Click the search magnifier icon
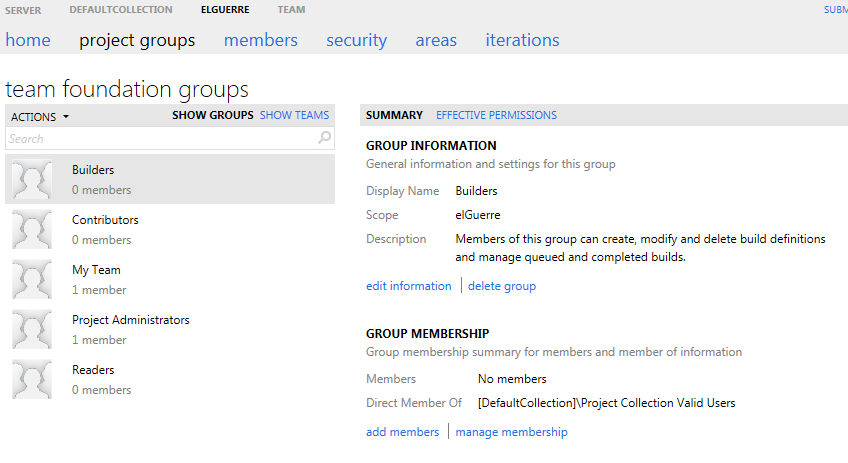This screenshot has height=463, width=848. [324, 139]
